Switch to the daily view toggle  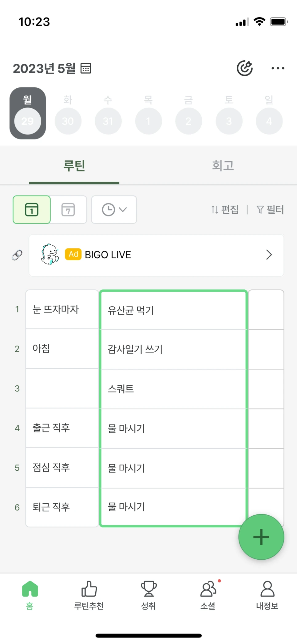(32, 210)
